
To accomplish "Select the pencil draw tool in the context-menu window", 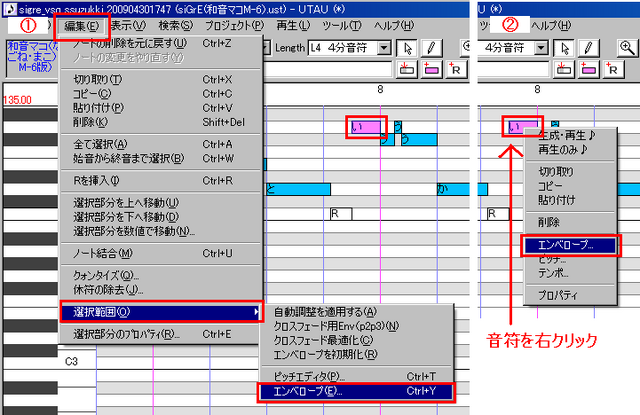I will 588,48.
